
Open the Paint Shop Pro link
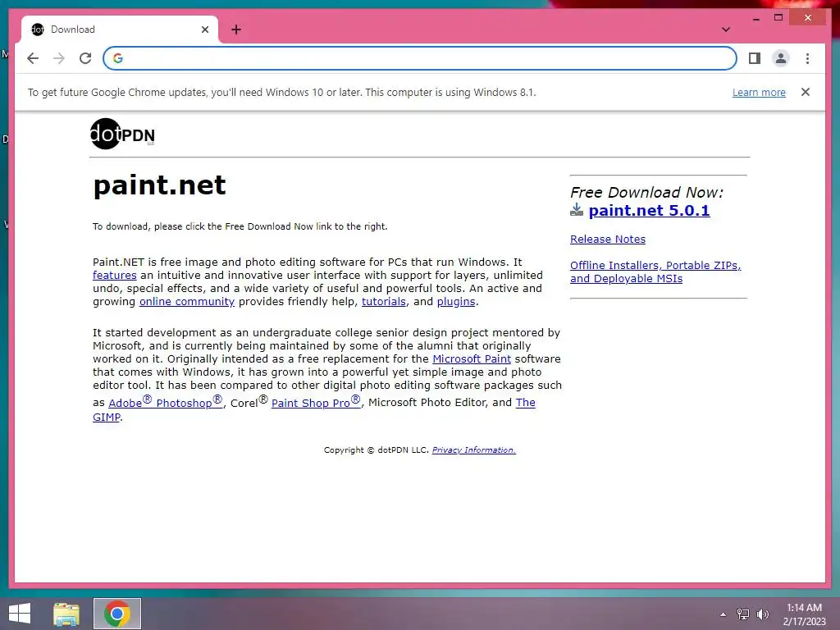pos(316,402)
